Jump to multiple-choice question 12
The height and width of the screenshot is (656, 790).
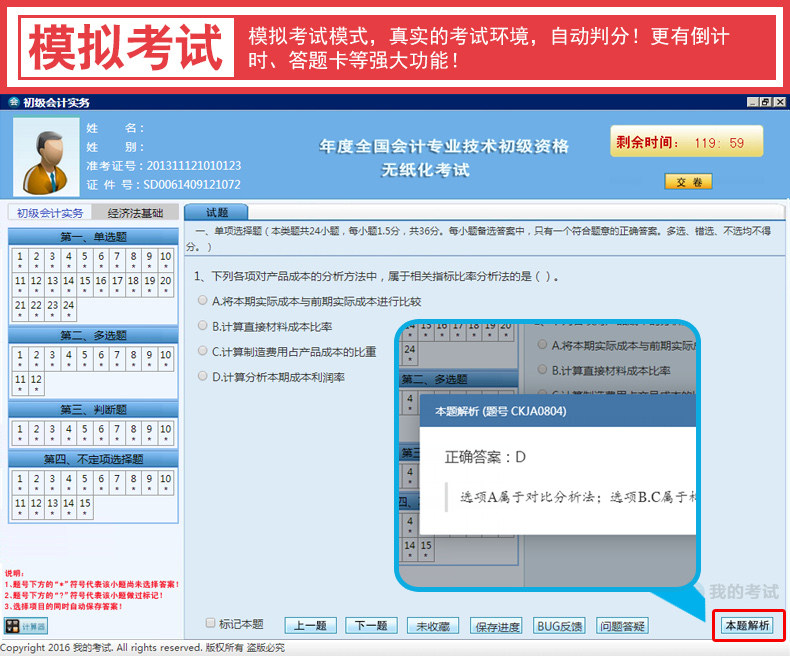36,383
